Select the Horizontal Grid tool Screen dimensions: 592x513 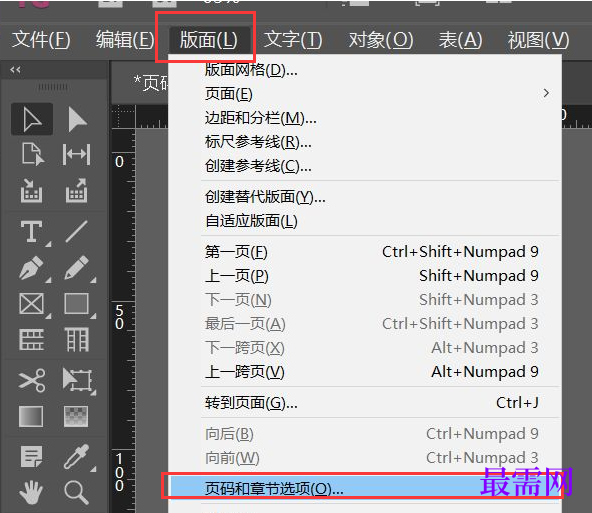[32, 339]
